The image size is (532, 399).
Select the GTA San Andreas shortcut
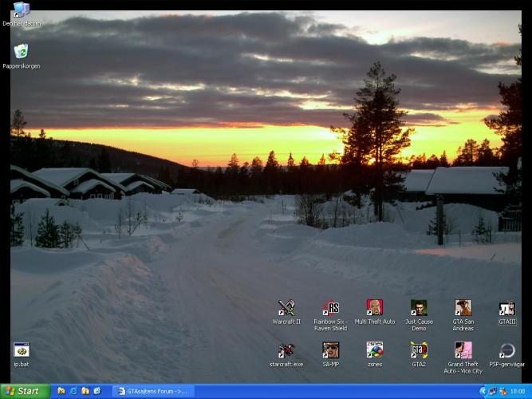coord(463,308)
